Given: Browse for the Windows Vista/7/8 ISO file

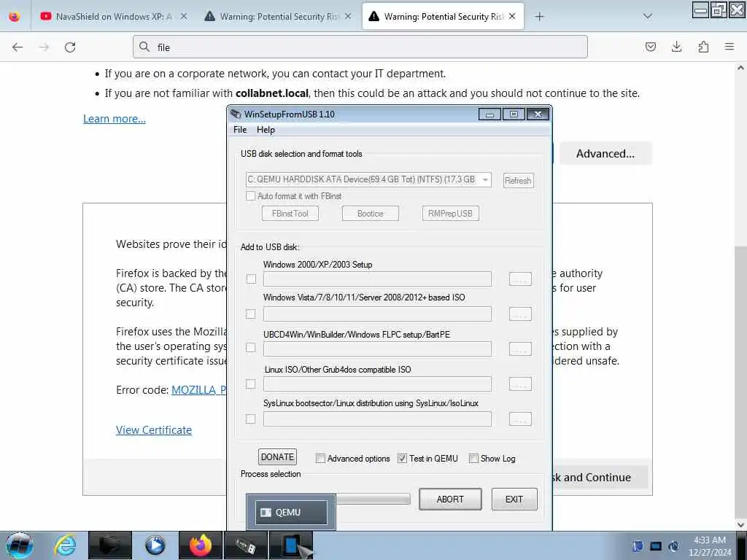Looking at the screenshot, I should 520,314.
